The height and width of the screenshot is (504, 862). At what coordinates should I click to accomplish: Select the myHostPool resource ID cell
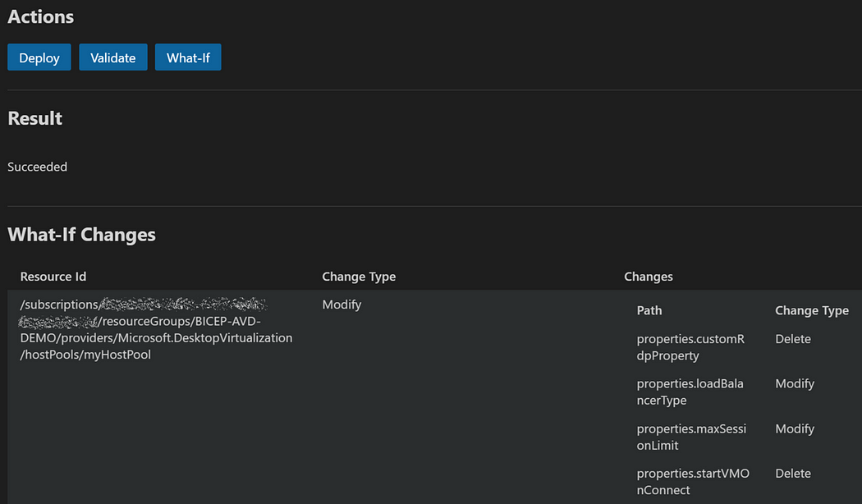click(156, 330)
